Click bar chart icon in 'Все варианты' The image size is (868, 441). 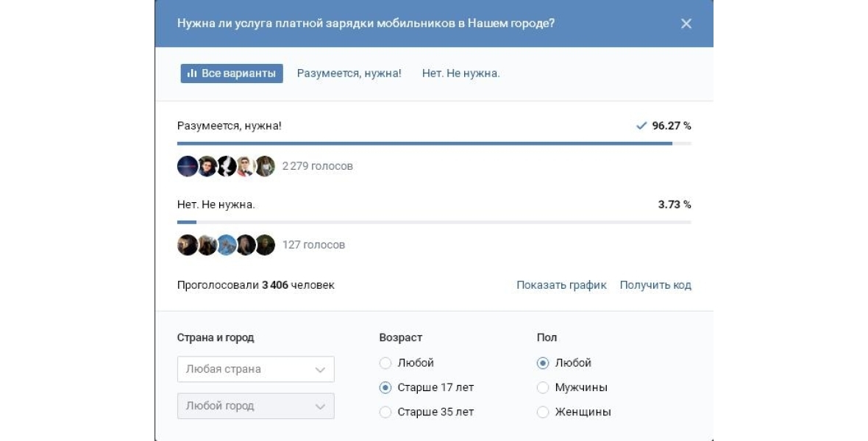tap(191, 73)
